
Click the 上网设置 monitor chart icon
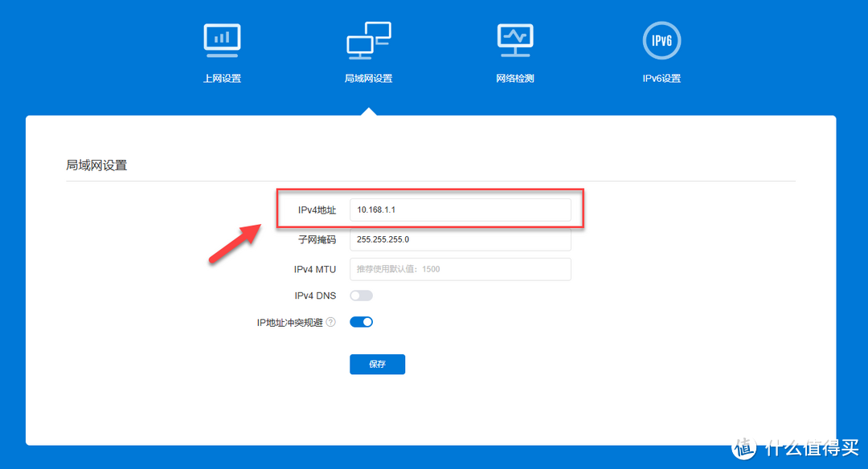click(222, 40)
